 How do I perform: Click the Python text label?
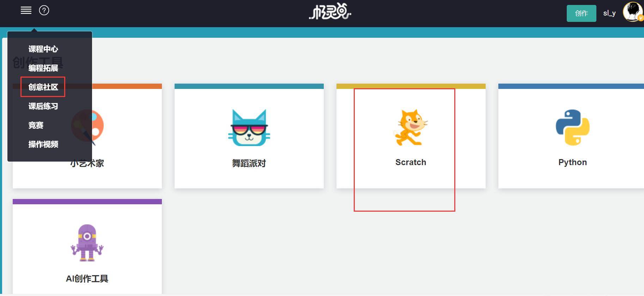point(573,162)
